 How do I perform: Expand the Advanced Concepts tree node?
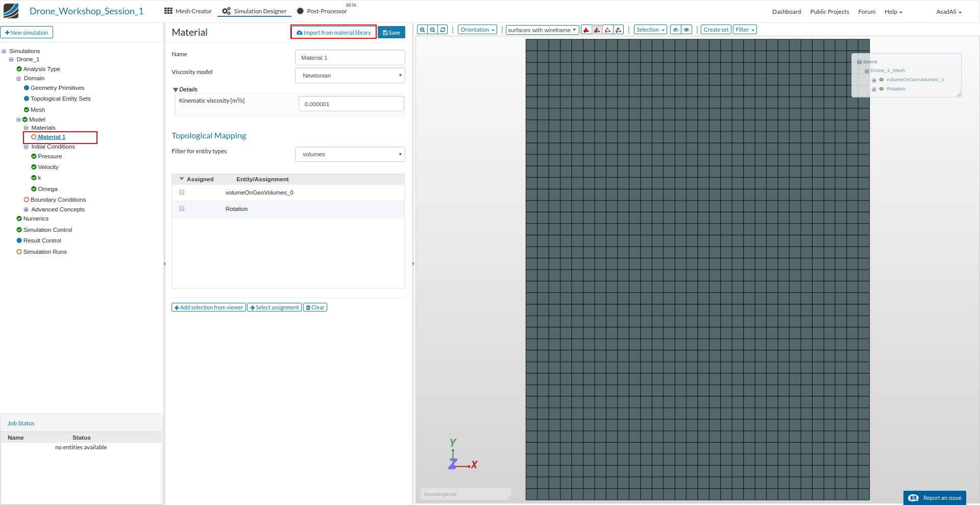pos(26,209)
